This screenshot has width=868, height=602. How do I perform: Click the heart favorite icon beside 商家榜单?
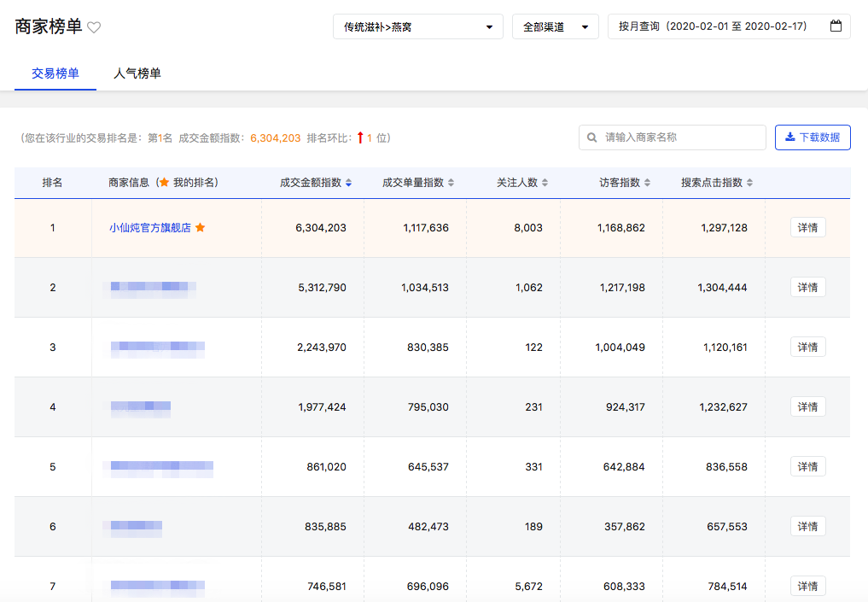click(x=94, y=27)
